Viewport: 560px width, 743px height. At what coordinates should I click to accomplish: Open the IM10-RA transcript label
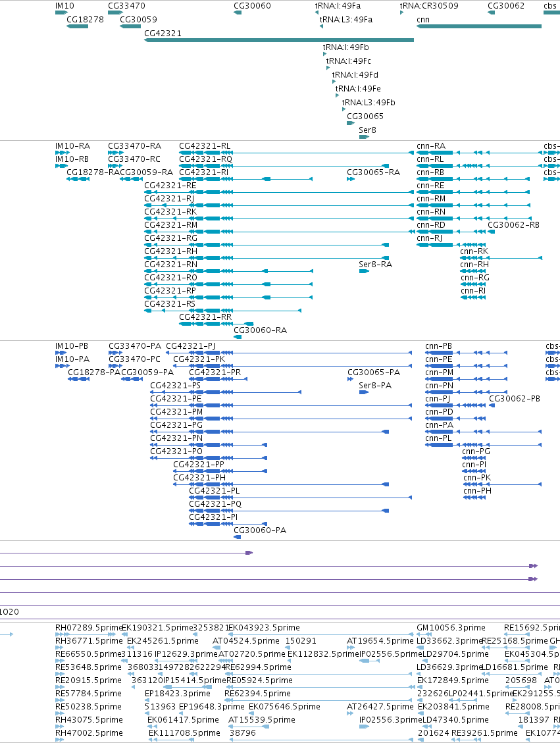pyautogui.click(x=72, y=146)
